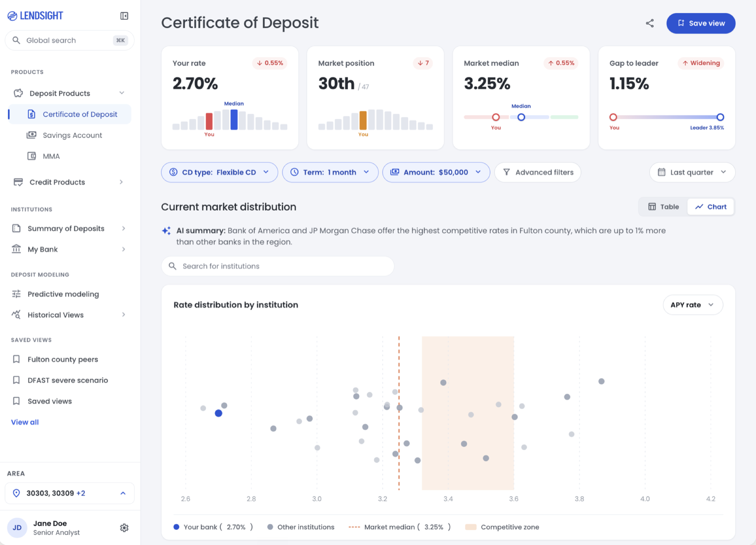Click the You marker on Market median slider
756x545 pixels.
tap(496, 117)
